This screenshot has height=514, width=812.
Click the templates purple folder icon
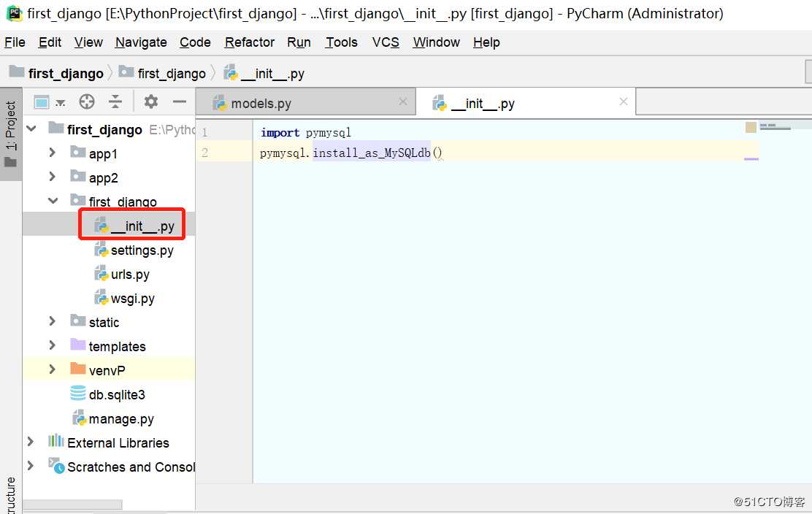pyautogui.click(x=77, y=344)
